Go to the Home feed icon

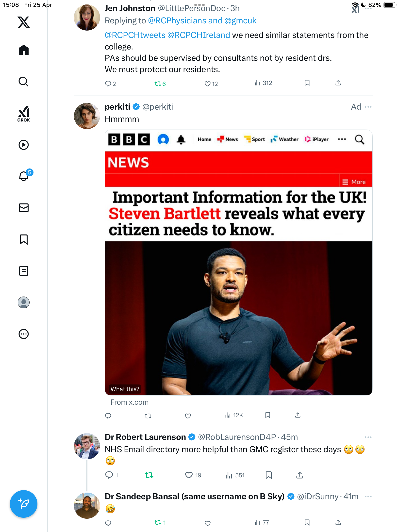[24, 50]
